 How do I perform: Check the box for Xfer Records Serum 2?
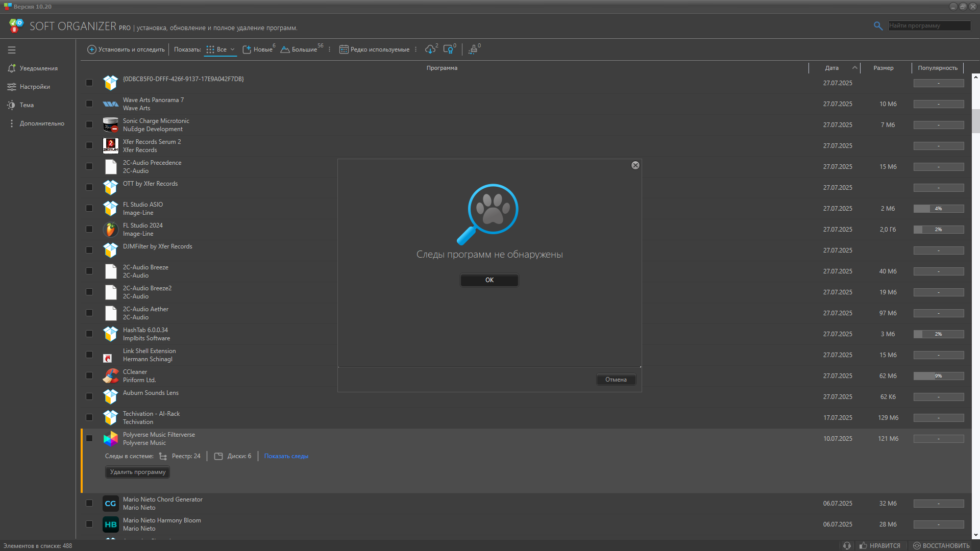[89, 145]
